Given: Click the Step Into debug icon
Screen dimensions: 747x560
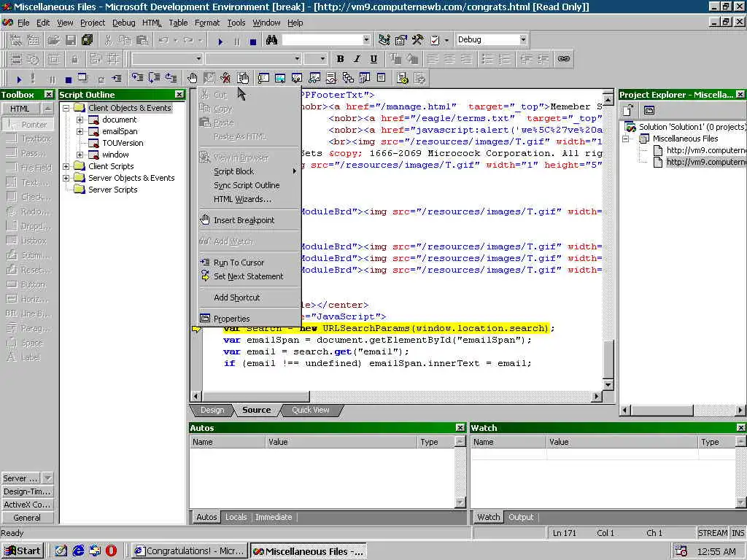Looking at the screenshot, I should click(x=137, y=77).
